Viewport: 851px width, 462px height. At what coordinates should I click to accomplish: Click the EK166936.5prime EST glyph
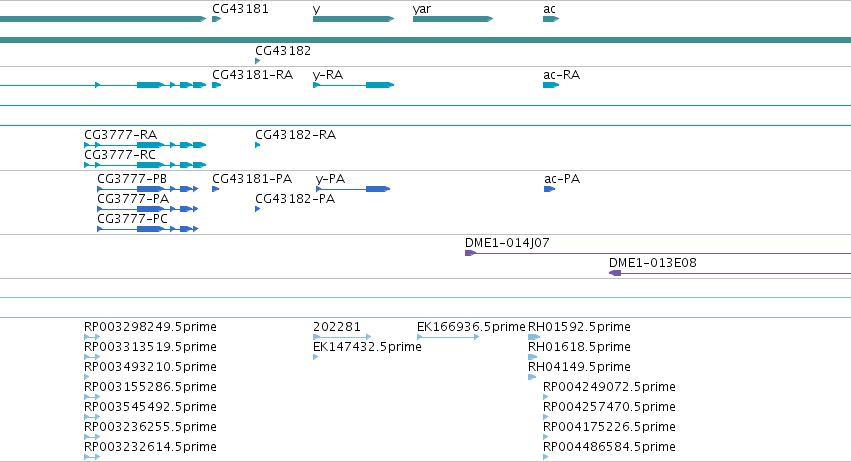click(x=448, y=337)
